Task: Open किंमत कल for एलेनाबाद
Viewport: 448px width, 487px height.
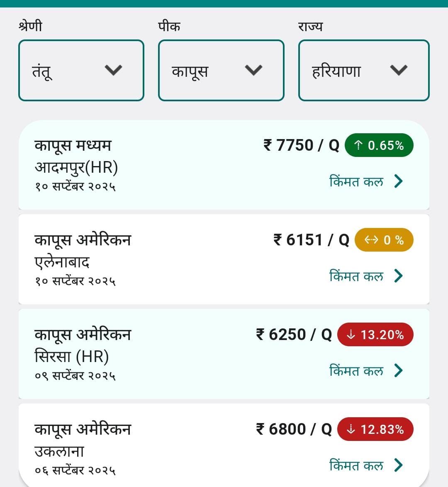Action: tap(366, 276)
